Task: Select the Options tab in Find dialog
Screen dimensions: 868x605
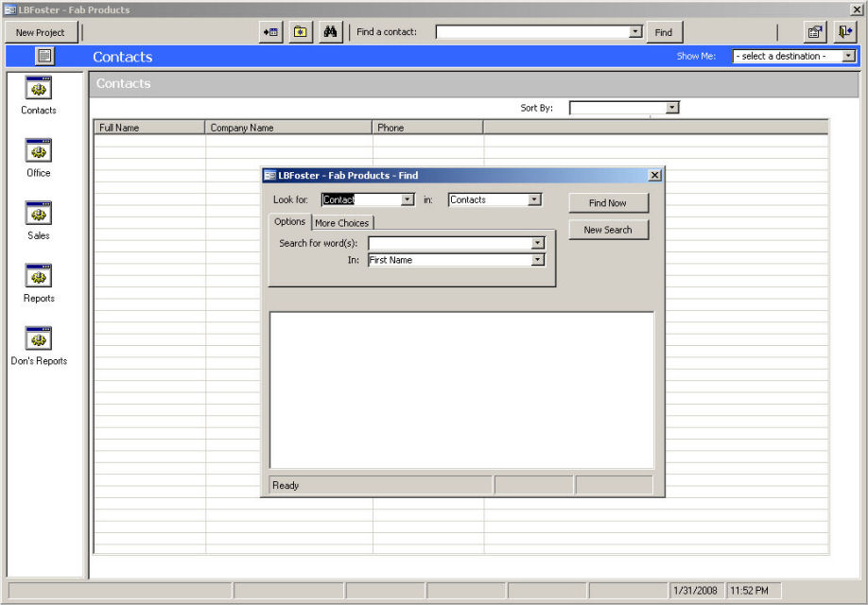Action: tap(289, 222)
